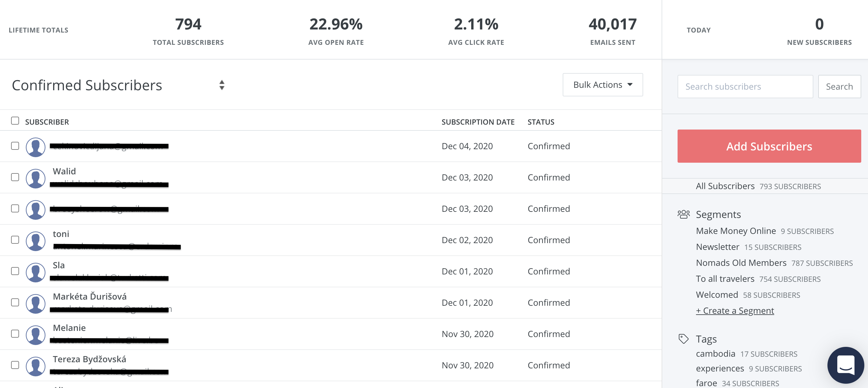
Task: Check the select-all subscribers checkbox
Action: tap(15, 120)
